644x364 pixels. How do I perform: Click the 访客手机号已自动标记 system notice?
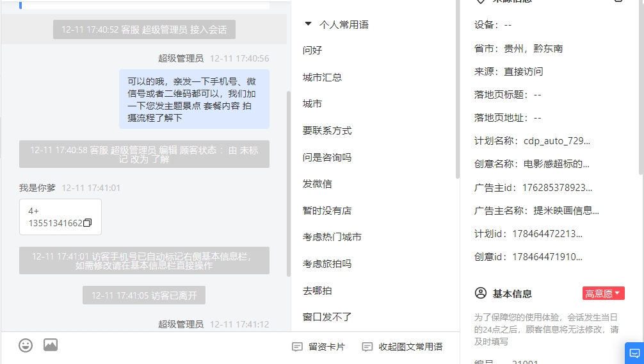(144, 260)
